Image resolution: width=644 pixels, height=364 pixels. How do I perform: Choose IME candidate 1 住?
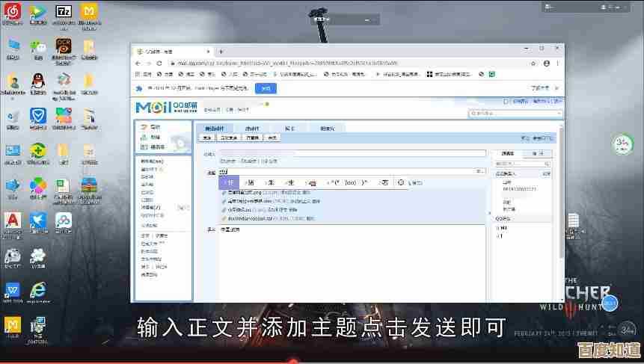tap(229, 182)
